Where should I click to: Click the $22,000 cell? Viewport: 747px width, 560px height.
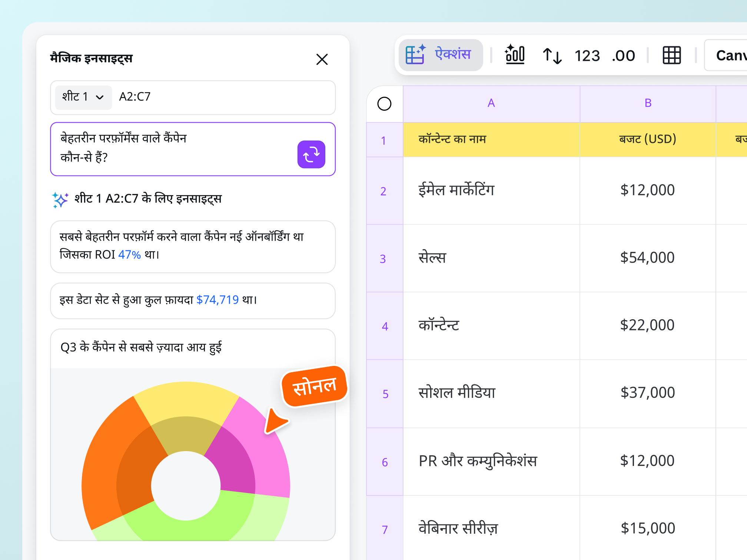coord(648,326)
